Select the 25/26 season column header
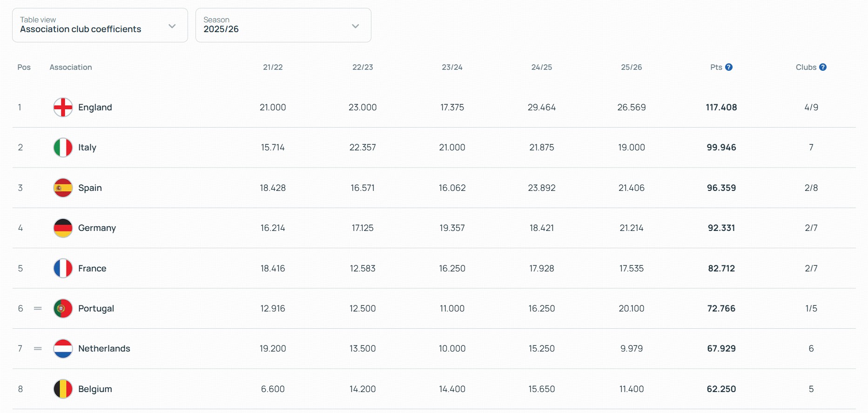The width and height of the screenshot is (868, 413). [631, 67]
